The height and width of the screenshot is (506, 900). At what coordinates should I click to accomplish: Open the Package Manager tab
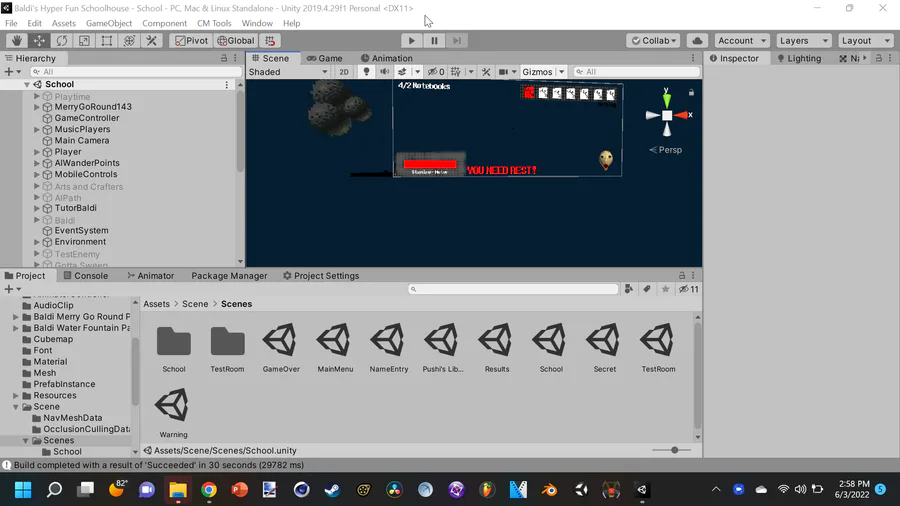tap(229, 276)
